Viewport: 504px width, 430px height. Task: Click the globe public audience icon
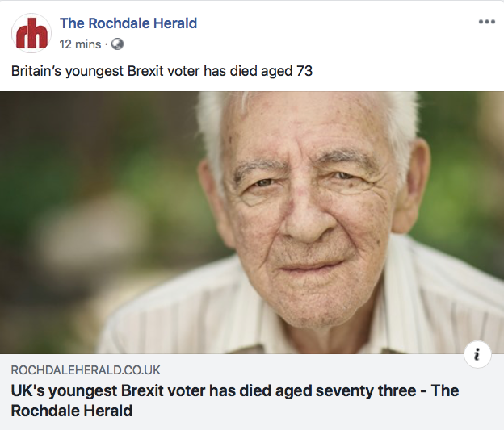click(117, 44)
